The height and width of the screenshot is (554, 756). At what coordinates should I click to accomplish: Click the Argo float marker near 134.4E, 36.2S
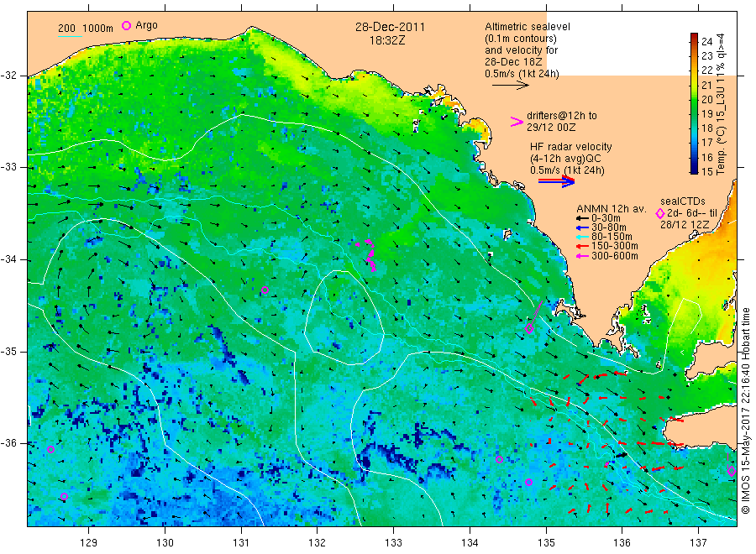click(500, 460)
